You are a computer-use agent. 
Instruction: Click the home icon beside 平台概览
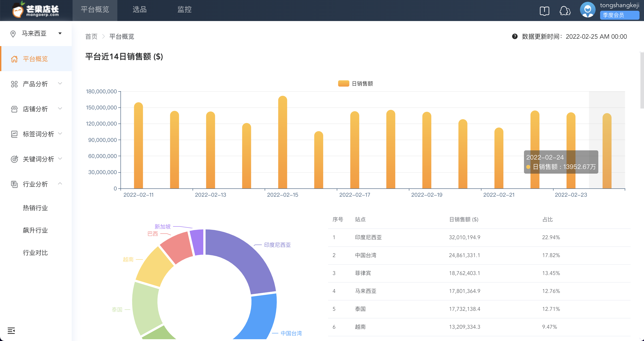point(14,59)
